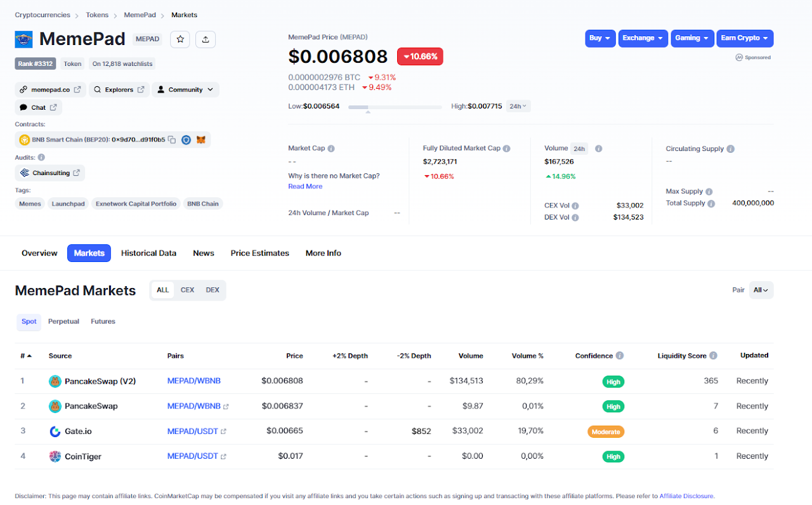
Task: Open the Explorers link
Action: pos(119,89)
